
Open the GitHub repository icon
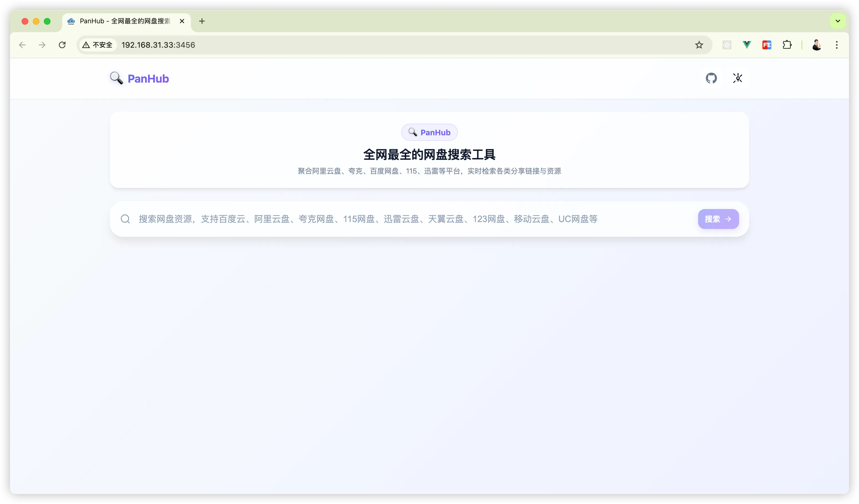[711, 78]
